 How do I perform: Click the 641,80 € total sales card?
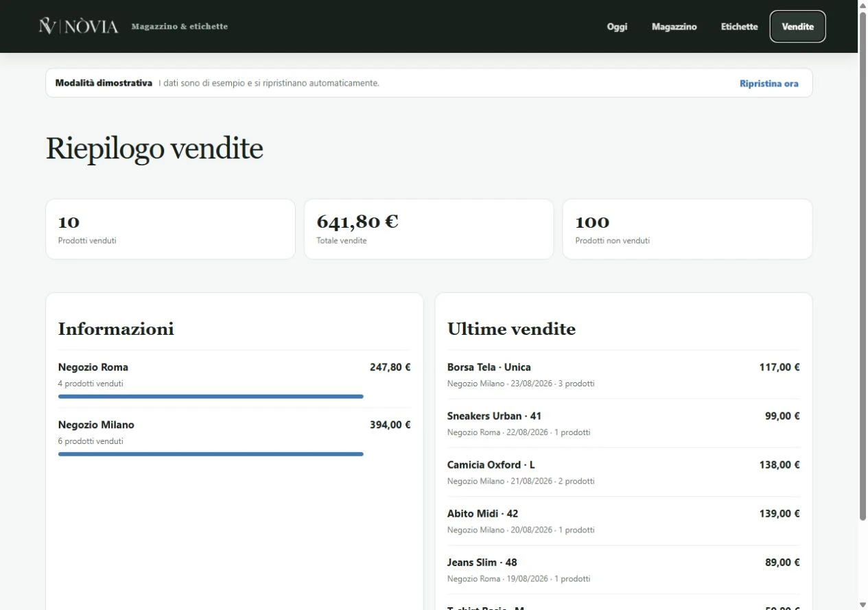point(429,229)
